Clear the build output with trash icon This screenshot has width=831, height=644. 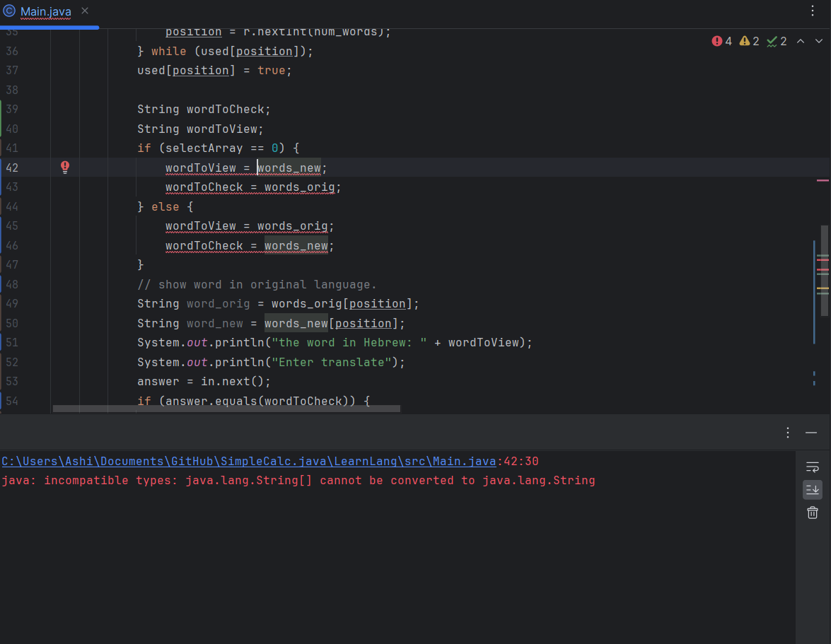[813, 513]
